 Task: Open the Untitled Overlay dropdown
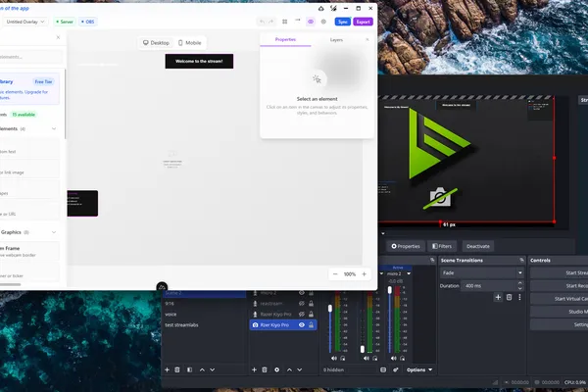pos(25,22)
